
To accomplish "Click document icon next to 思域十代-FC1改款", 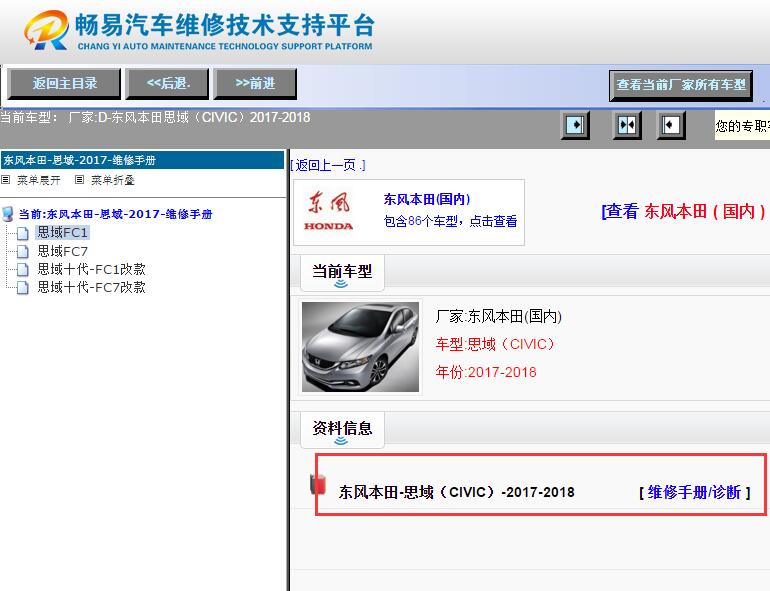I will point(23,269).
